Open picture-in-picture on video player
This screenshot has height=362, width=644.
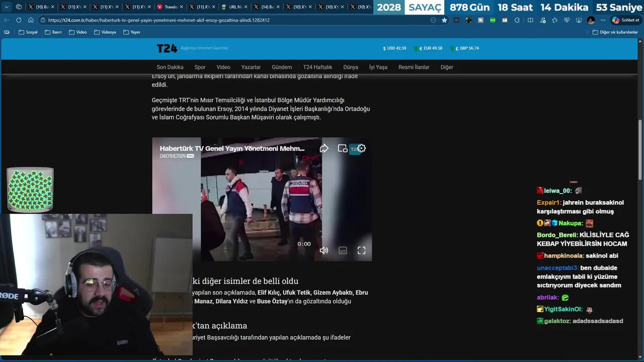coord(343,148)
